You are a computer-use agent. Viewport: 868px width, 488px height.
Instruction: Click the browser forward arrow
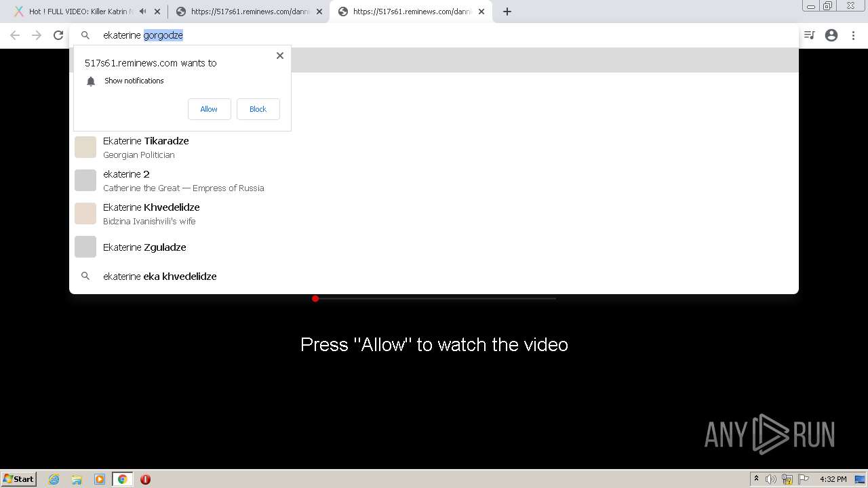click(37, 35)
